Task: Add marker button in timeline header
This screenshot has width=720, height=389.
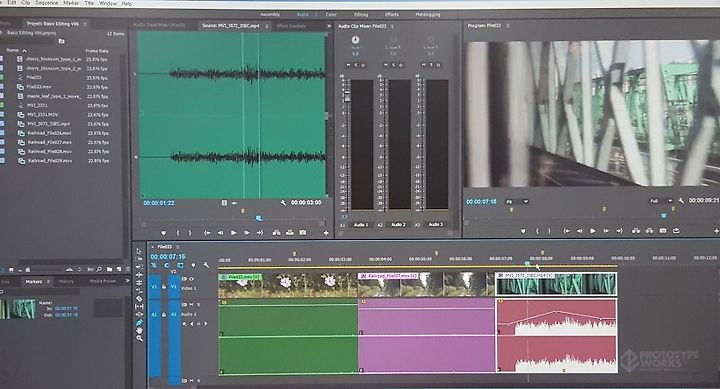Action: pyautogui.click(x=193, y=265)
